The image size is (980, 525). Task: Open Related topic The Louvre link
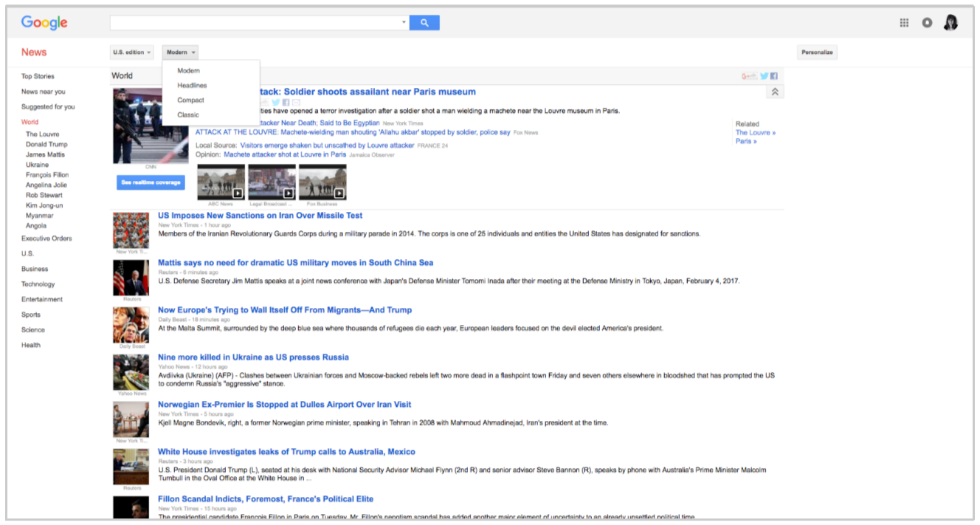pyautogui.click(x=756, y=133)
